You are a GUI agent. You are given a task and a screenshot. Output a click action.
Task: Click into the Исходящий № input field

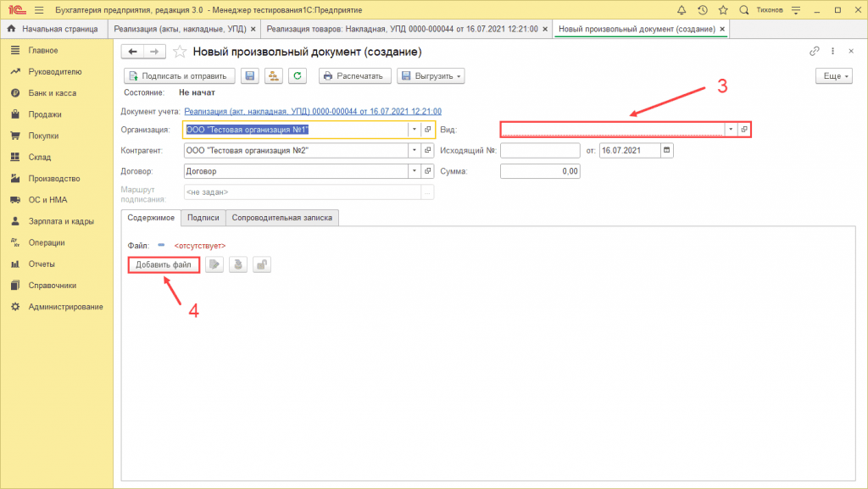[539, 150]
